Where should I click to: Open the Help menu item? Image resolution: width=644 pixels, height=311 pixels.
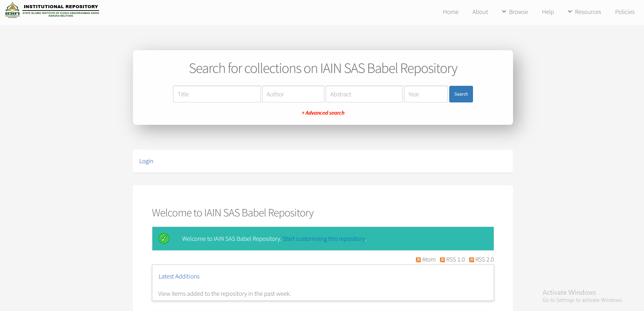548,12
